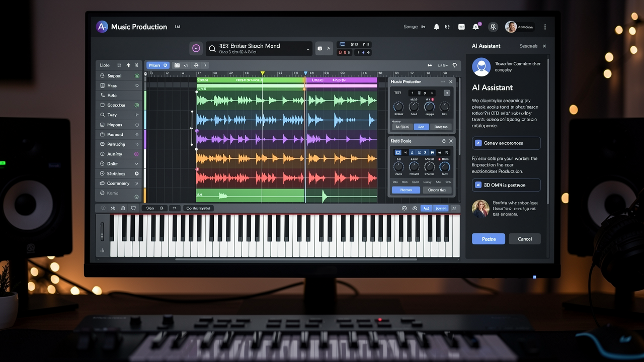This screenshot has width=644, height=362.
Task: Toggle the pink indicator on the Aunility row
Action: [x=136, y=154]
